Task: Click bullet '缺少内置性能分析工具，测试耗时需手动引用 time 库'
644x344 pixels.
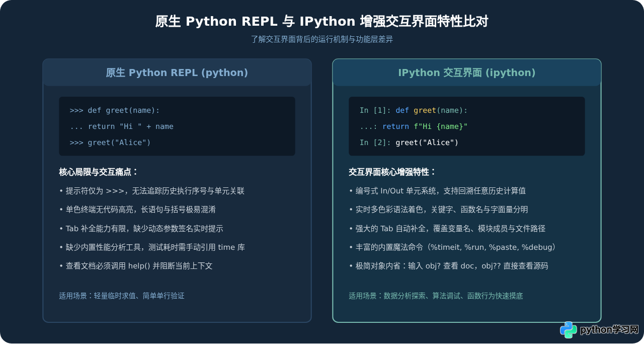Action: click(x=152, y=247)
